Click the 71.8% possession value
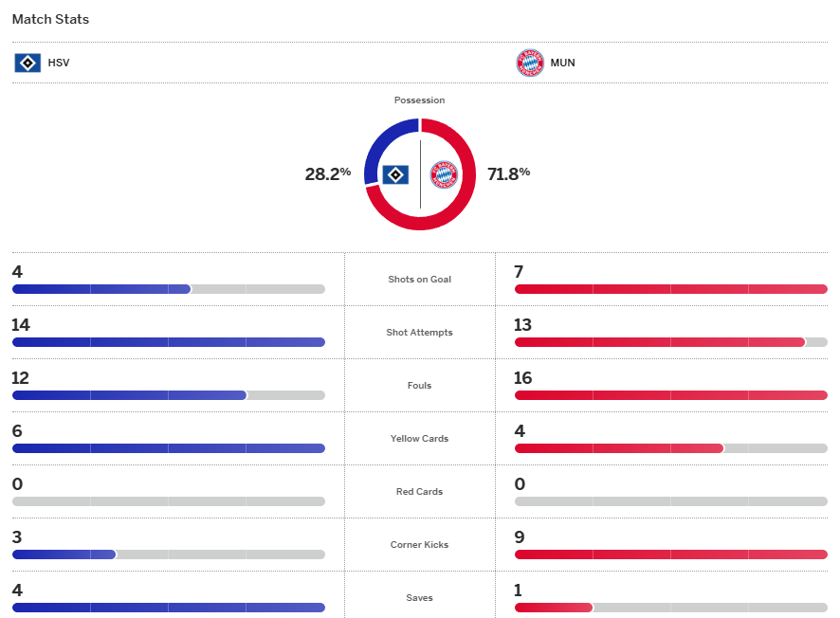 tap(508, 174)
